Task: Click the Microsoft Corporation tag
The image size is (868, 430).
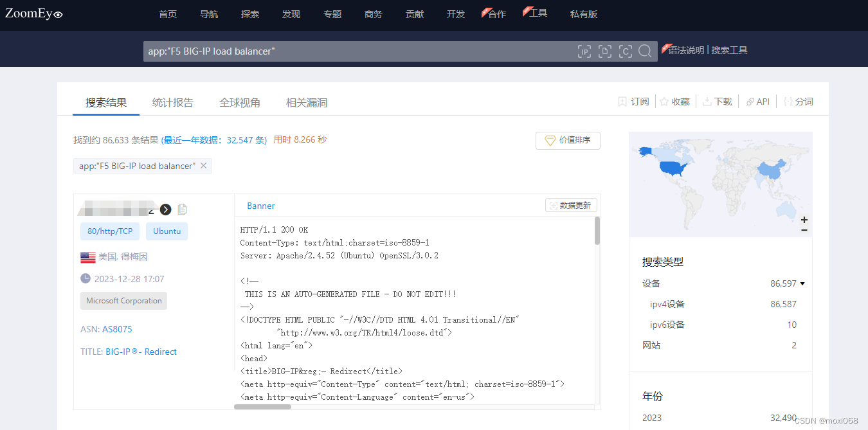Action: (x=123, y=301)
